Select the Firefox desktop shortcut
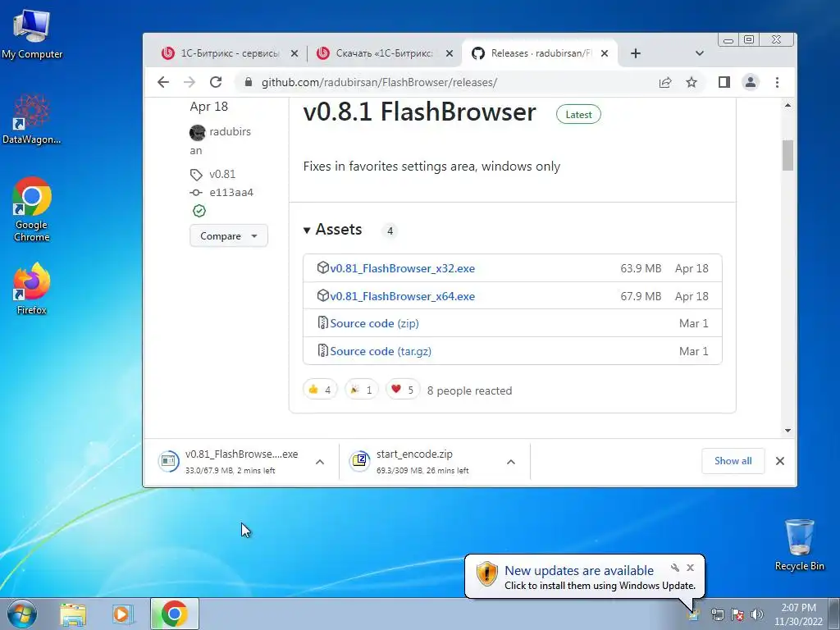The height and width of the screenshot is (630, 840). click(x=32, y=289)
